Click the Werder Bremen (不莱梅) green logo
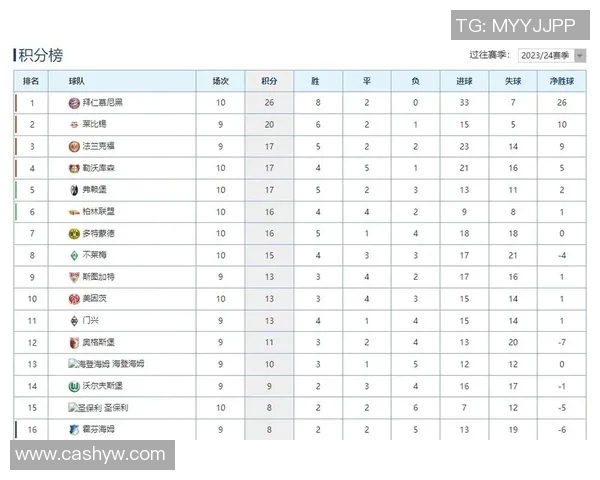 tap(74, 255)
